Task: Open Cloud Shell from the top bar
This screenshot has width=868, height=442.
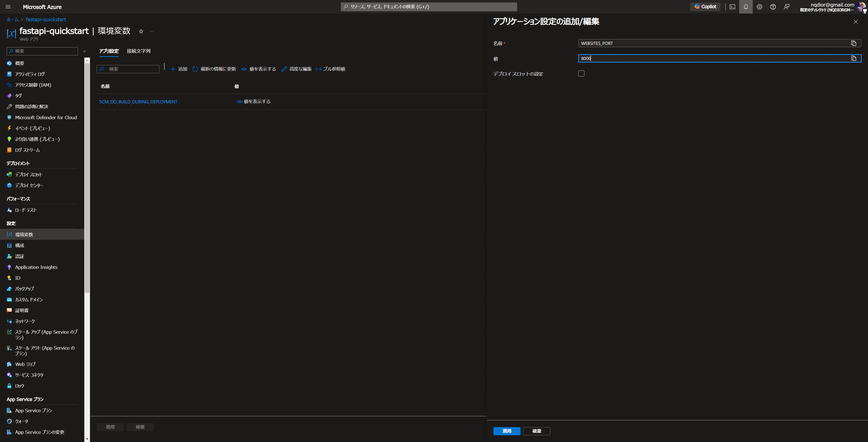Action: (x=732, y=7)
